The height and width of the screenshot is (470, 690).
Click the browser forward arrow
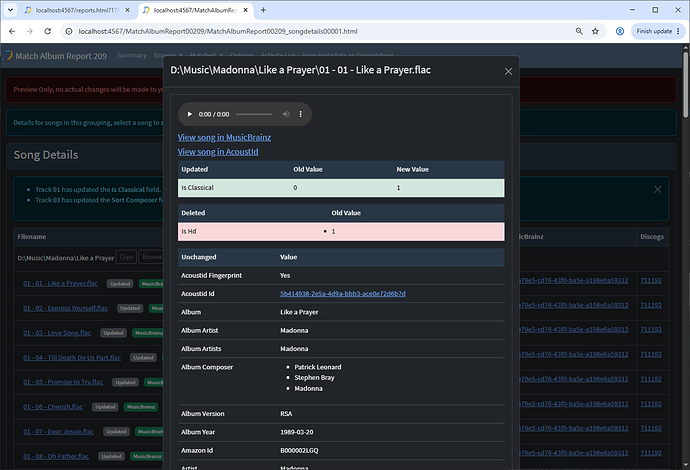tap(29, 31)
